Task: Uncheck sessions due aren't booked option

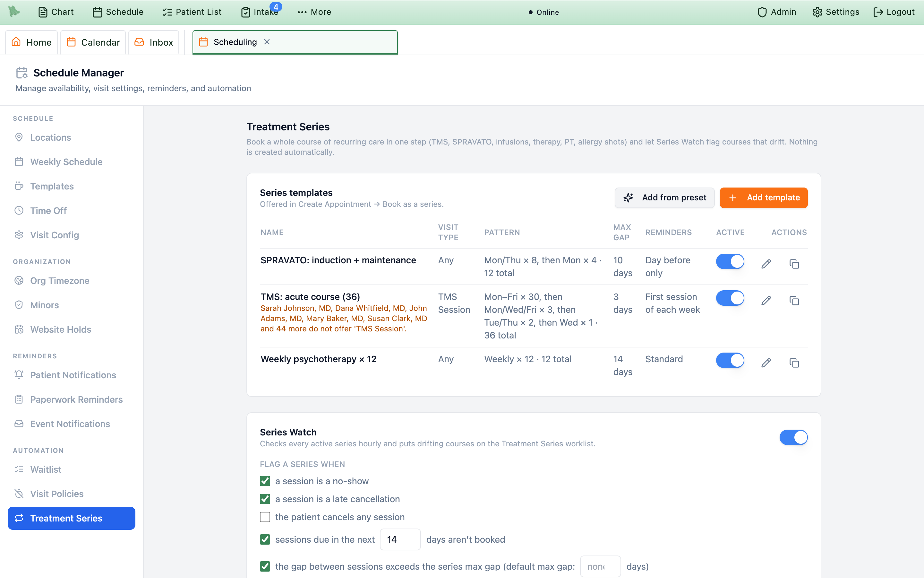Action: click(265, 539)
